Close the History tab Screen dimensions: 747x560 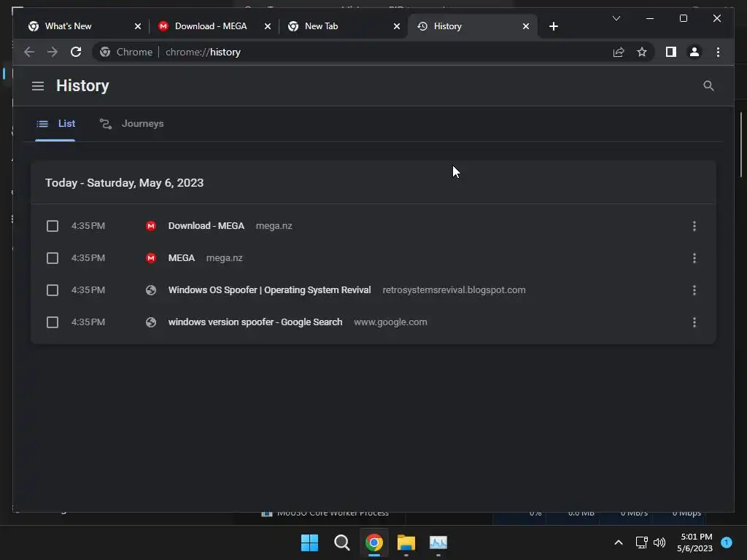click(525, 26)
